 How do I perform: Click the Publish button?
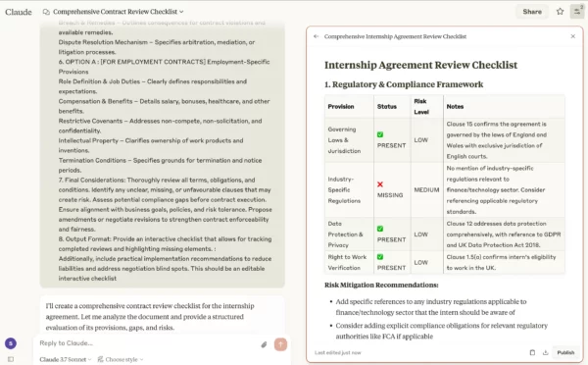[x=565, y=352]
